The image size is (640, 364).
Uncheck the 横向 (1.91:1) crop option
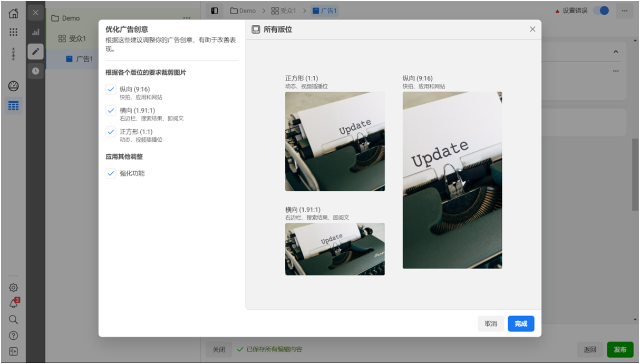click(111, 111)
